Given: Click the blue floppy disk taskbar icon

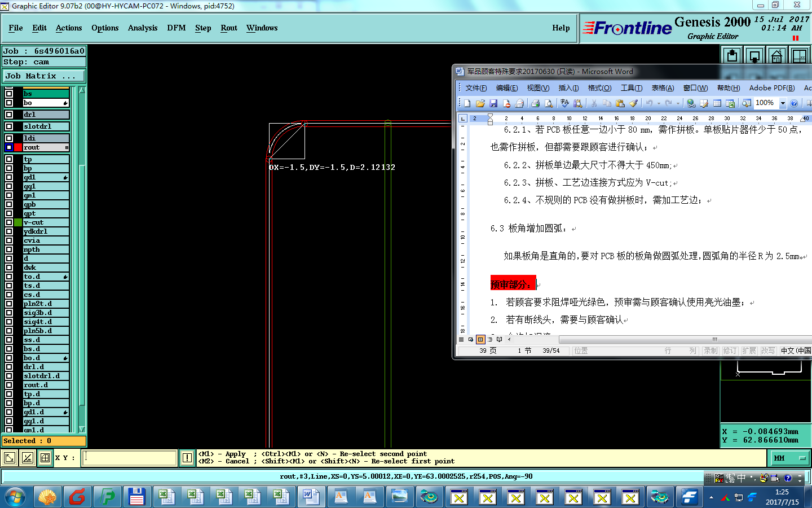Looking at the screenshot, I should pos(136,497).
